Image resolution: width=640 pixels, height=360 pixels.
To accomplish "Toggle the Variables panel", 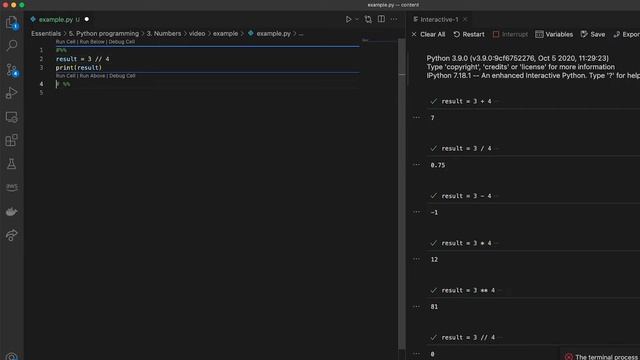I will pyautogui.click(x=554, y=34).
